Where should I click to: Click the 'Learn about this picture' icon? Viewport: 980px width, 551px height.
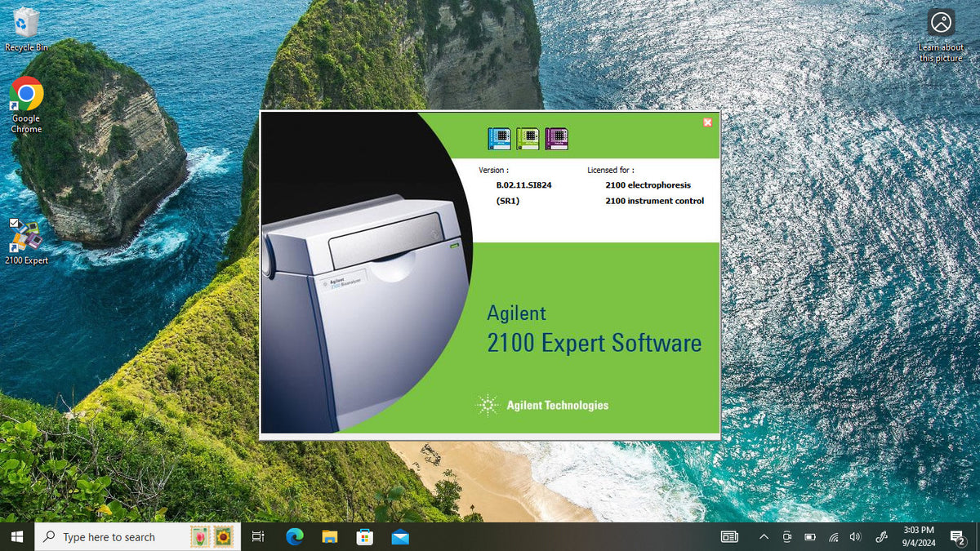[941, 35]
